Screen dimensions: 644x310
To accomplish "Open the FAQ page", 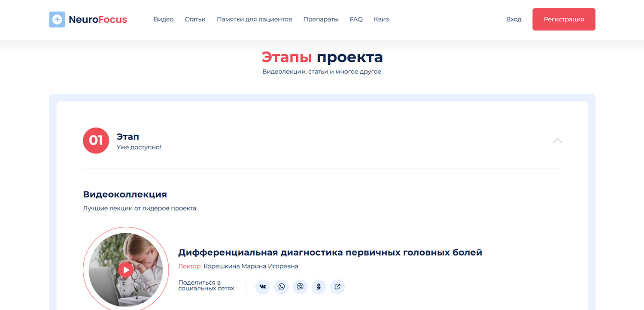I will click(356, 19).
